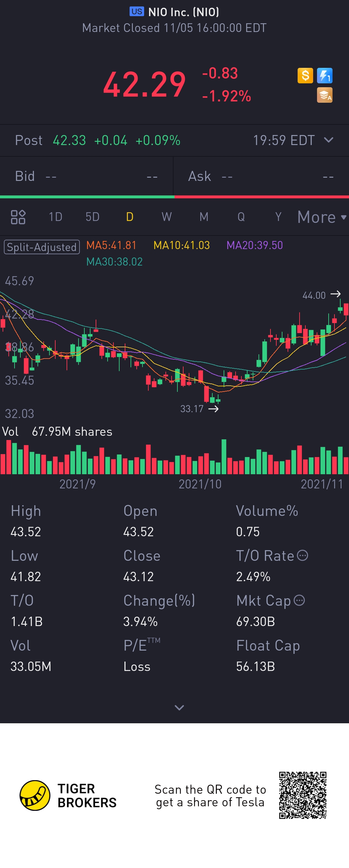Tap the Ask quote row
Viewport: 349px width, 868px height.
pyautogui.click(x=261, y=176)
